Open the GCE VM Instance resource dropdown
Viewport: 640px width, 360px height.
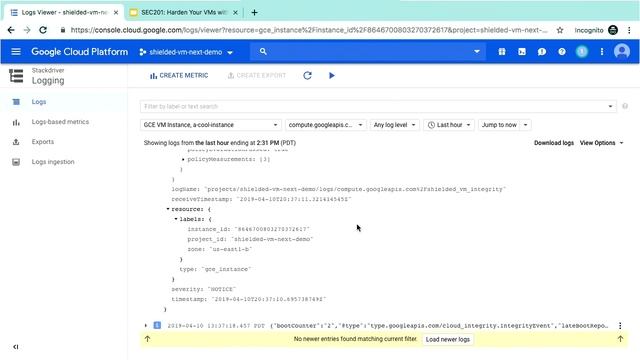pyautogui.click(x=211, y=125)
